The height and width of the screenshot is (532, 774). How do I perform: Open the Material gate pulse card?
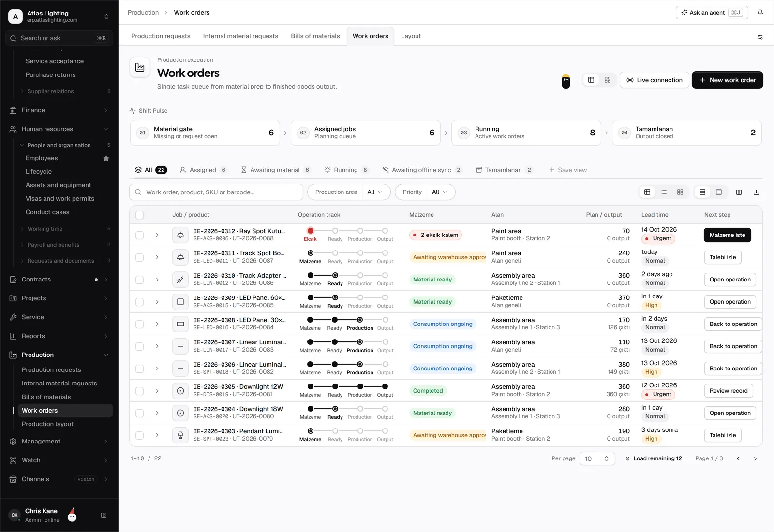point(205,133)
